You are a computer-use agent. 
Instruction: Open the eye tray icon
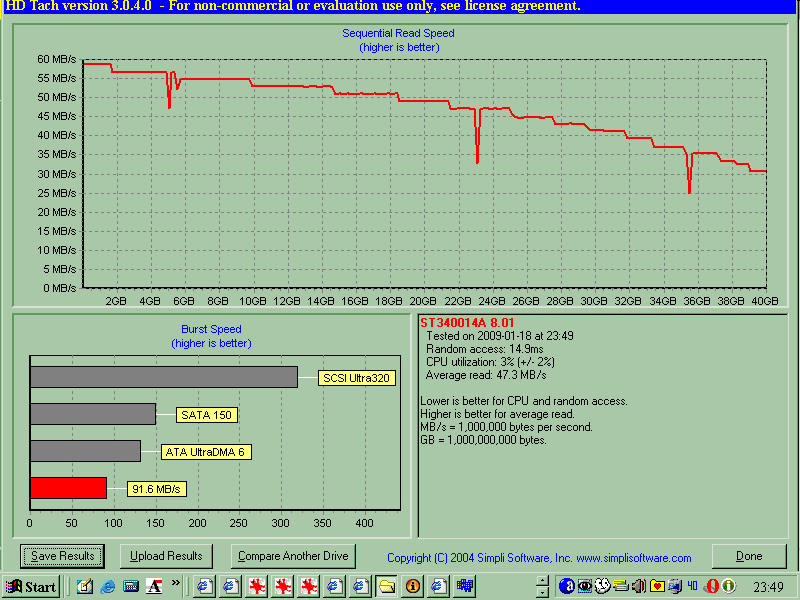pyautogui.click(x=585, y=586)
